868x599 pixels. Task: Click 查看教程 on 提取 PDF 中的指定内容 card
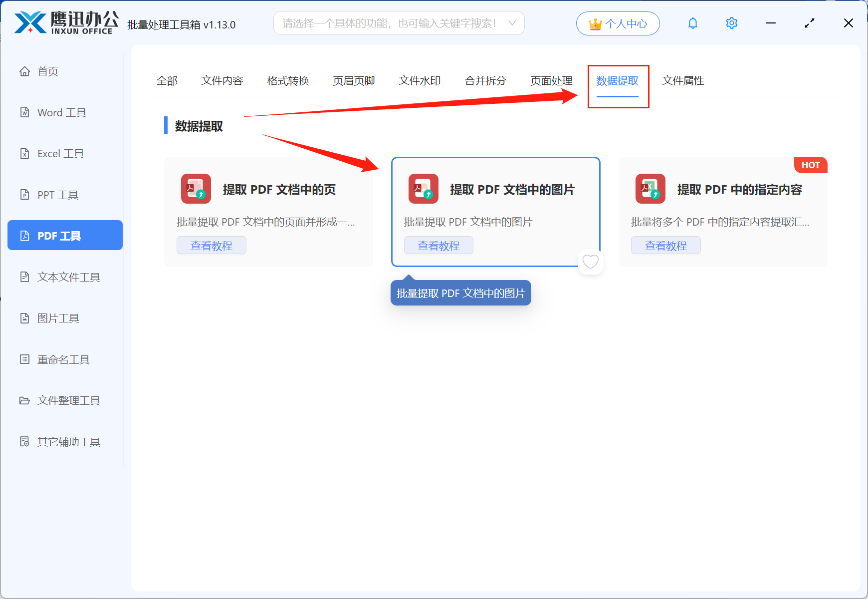(x=665, y=245)
